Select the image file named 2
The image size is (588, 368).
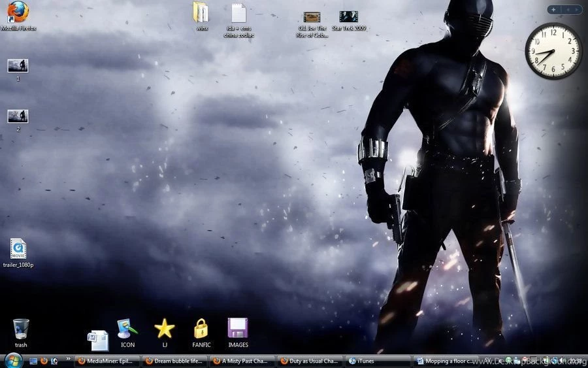tap(18, 120)
